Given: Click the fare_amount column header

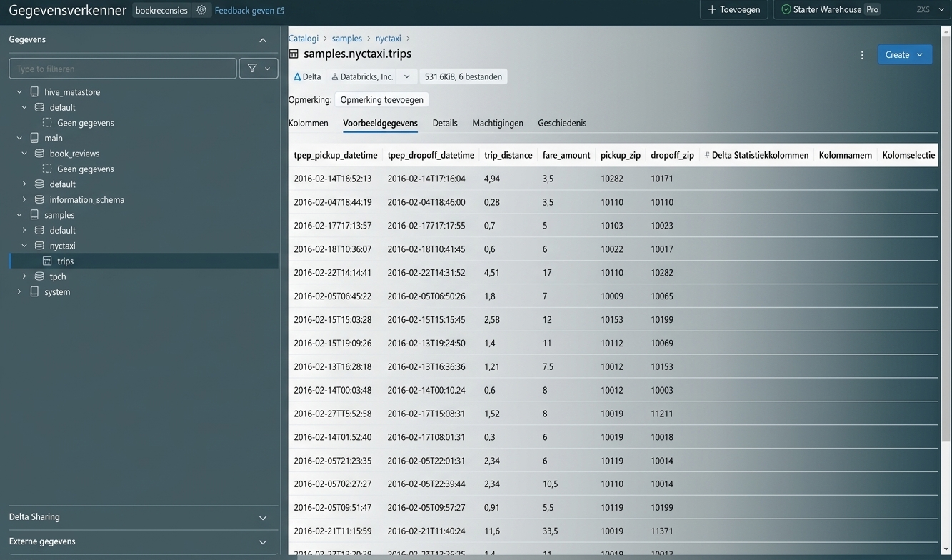Looking at the screenshot, I should [566, 155].
